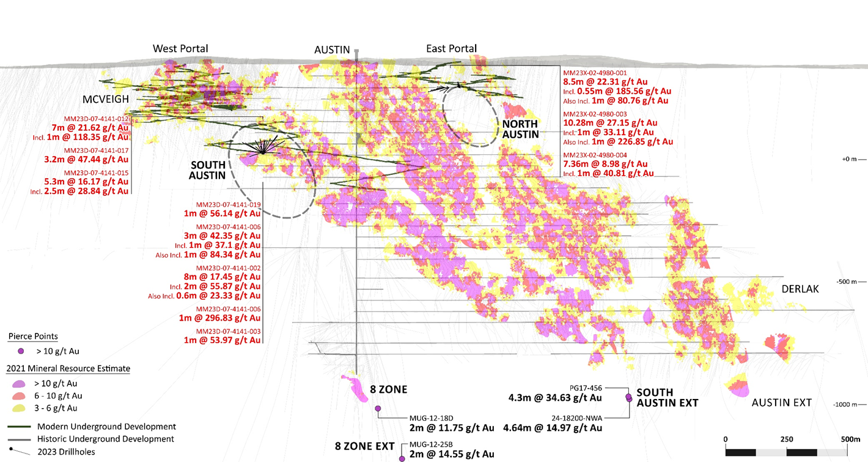Click the purple >10 g/t Au resource swatch
The width and height of the screenshot is (868, 462).
(20, 384)
